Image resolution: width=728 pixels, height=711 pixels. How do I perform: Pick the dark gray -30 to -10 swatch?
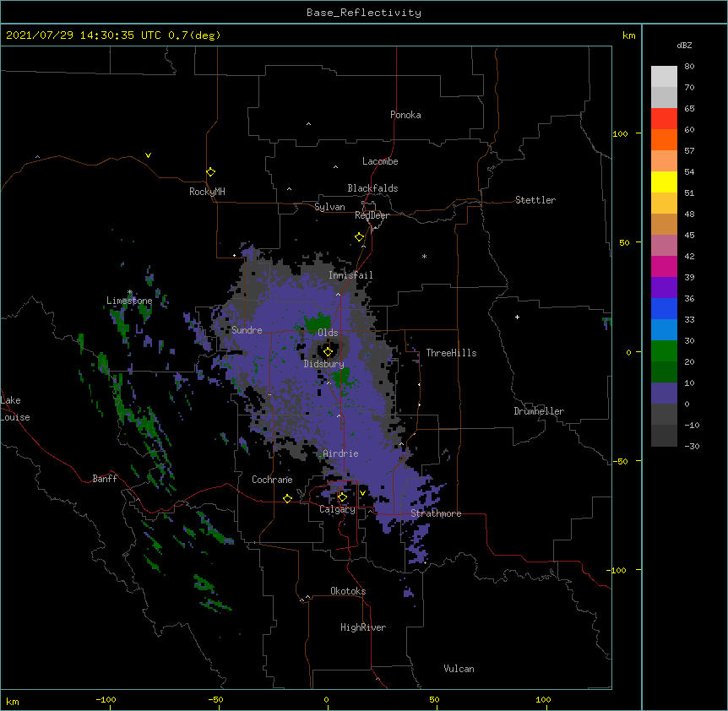[x=664, y=436]
